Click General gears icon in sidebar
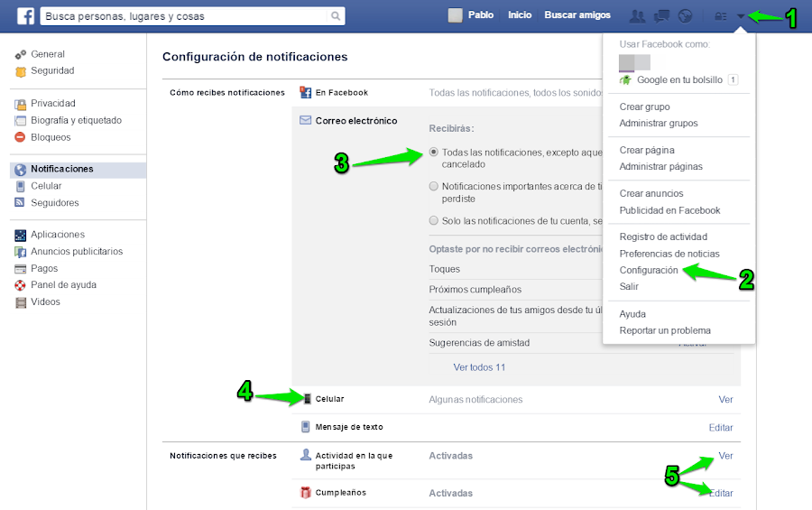 20,54
